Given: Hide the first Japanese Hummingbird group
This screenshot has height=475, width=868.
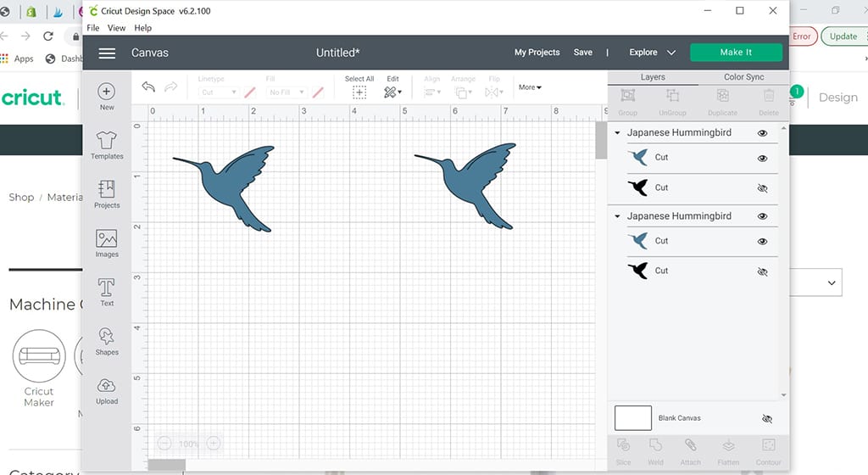Looking at the screenshot, I should 762,133.
